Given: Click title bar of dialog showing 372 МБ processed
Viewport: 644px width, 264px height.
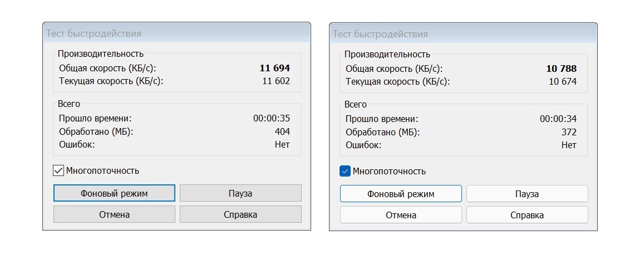Looking at the screenshot, I should 463,34.
